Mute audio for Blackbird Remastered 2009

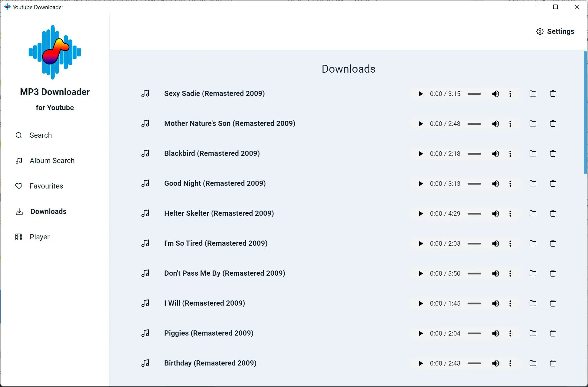(496, 154)
